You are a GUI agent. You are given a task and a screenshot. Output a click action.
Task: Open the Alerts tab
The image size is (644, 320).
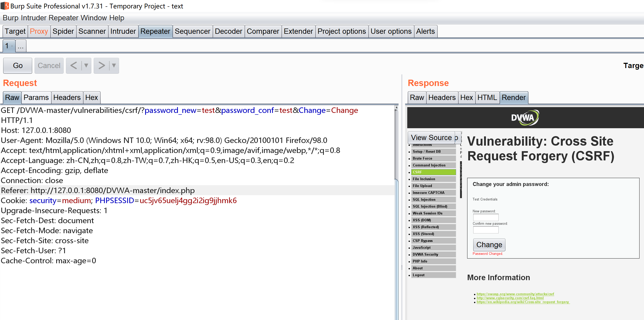click(425, 31)
